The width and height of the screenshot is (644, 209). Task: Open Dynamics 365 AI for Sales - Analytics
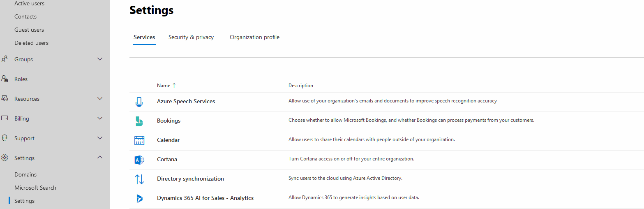[205, 198]
